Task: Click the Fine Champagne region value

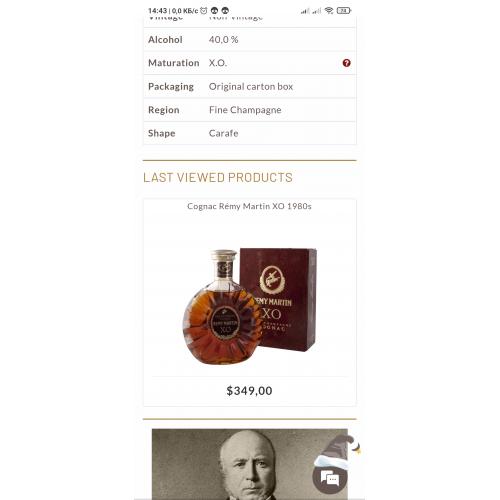Action: pyautogui.click(x=245, y=110)
